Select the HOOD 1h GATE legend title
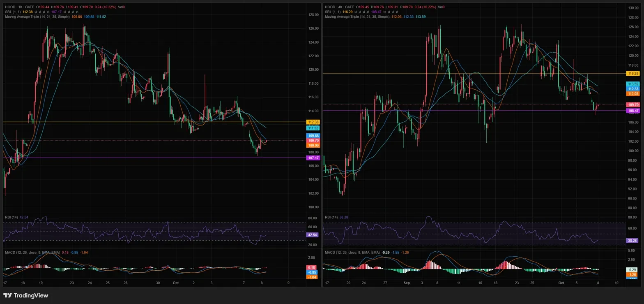644x304 pixels. tap(19, 7)
